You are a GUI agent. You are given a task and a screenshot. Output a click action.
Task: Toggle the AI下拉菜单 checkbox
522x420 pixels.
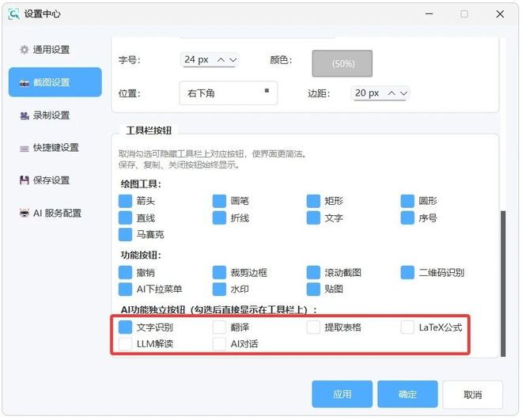click(126, 289)
